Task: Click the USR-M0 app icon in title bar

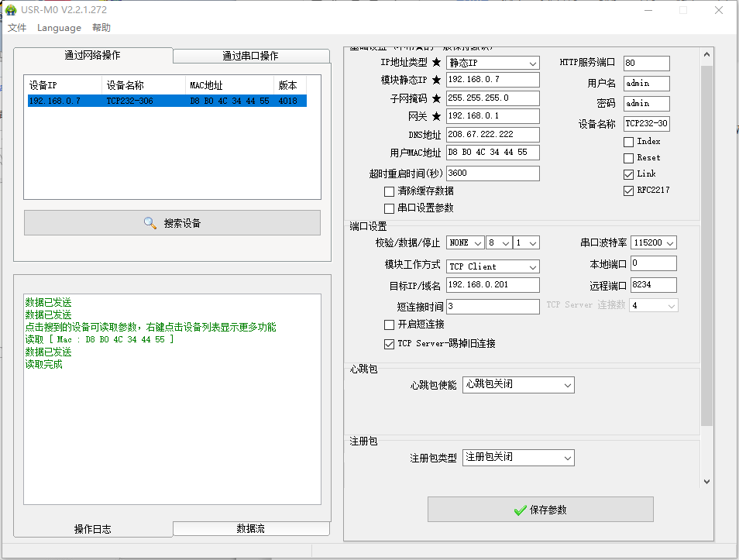Action: coord(11,10)
